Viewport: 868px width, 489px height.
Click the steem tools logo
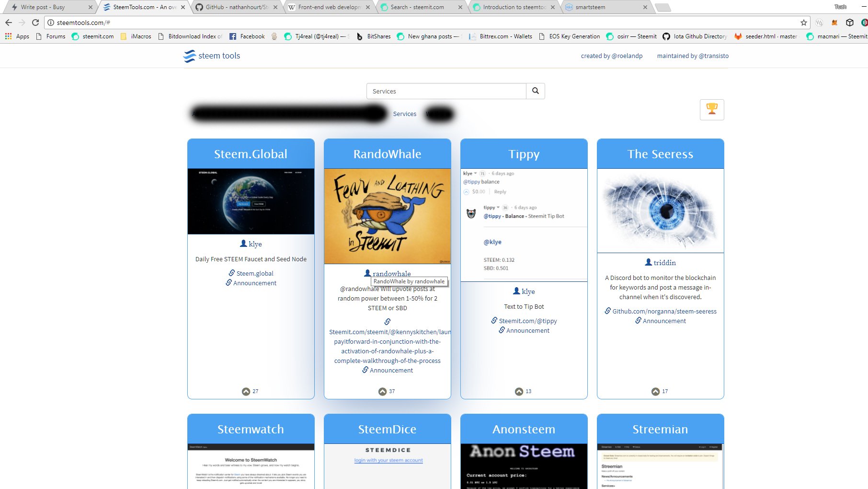click(x=212, y=56)
